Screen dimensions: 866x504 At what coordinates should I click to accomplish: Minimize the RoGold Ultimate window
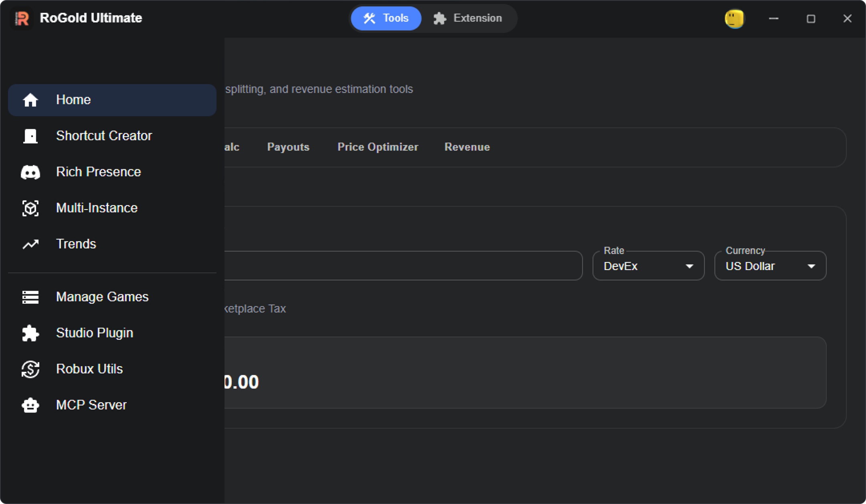pos(774,18)
